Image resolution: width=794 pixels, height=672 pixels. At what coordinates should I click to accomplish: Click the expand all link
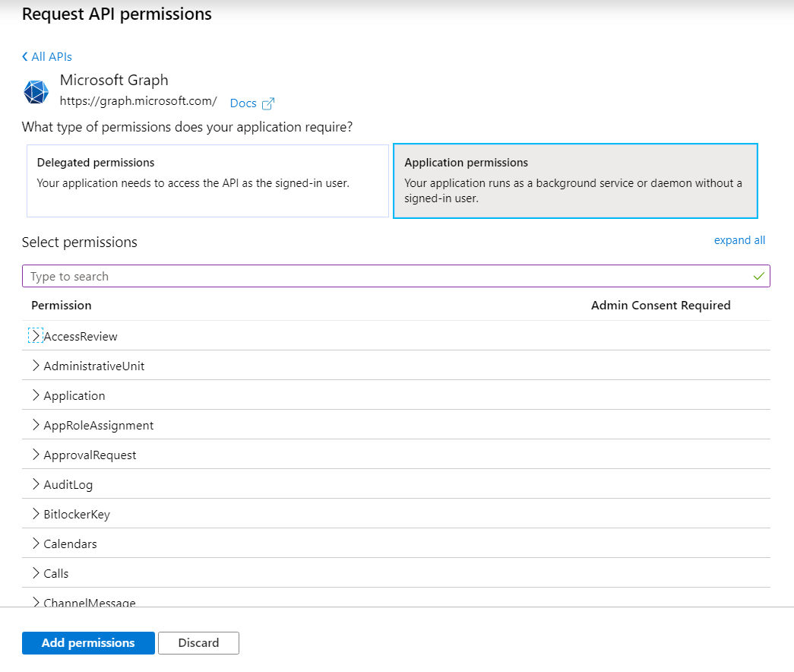point(739,240)
